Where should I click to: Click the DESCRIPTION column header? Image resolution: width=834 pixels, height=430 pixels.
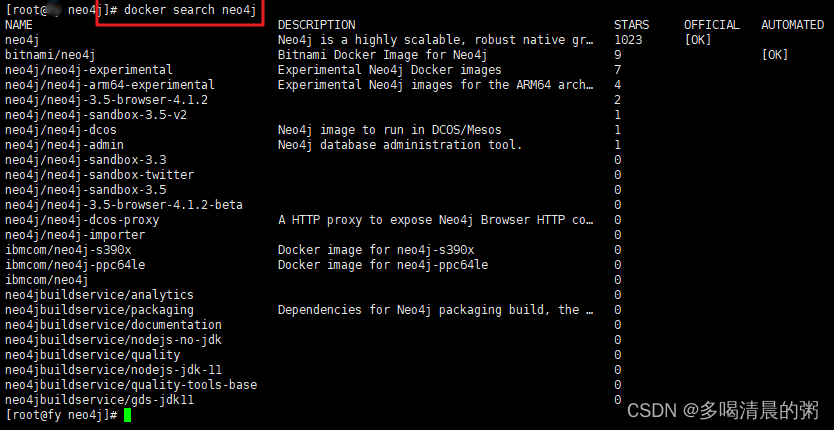pyautogui.click(x=316, y=24)
